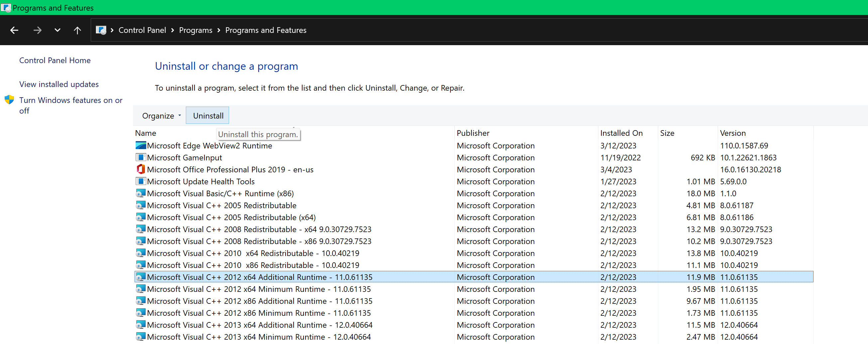Open the View installed updates link
Image resolution: width=868 pixels, height=344 pixels.
[59, 84]
